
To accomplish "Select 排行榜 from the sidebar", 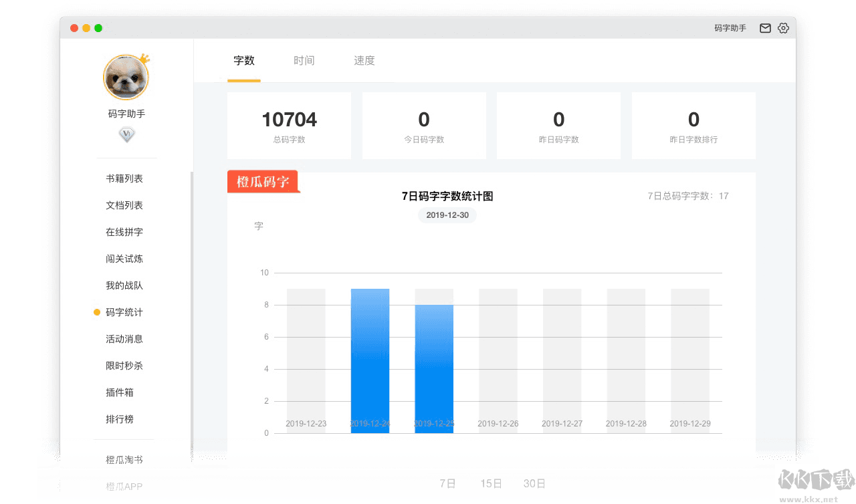I will (x=120, y=419).
